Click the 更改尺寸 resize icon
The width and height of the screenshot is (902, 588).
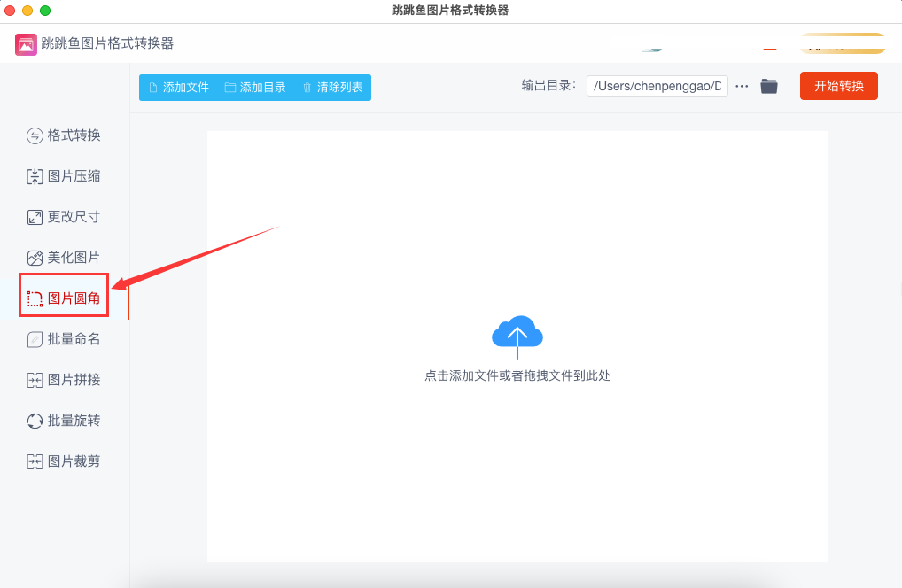point(35,217)
